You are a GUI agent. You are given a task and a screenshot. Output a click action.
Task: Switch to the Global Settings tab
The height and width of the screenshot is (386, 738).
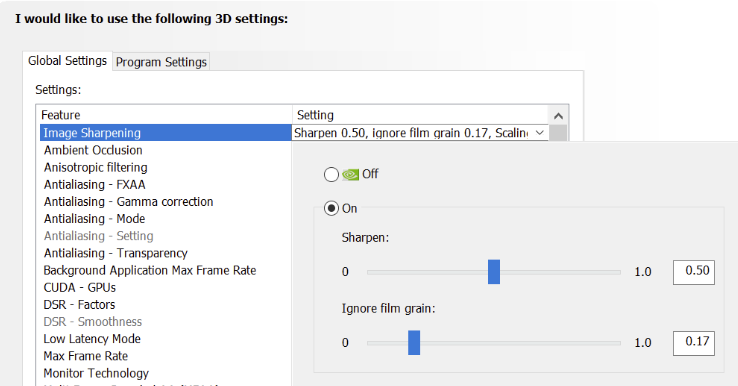point(67,61)
